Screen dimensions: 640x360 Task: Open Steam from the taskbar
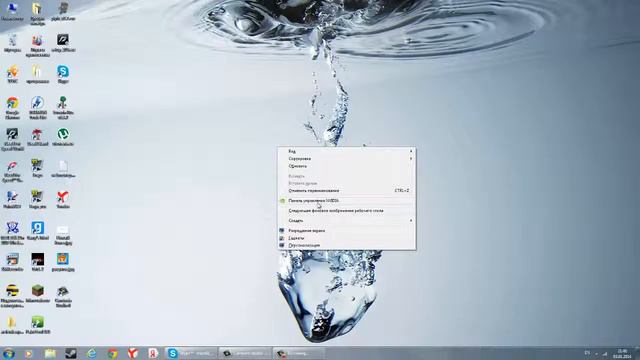(x=71, y=353)
